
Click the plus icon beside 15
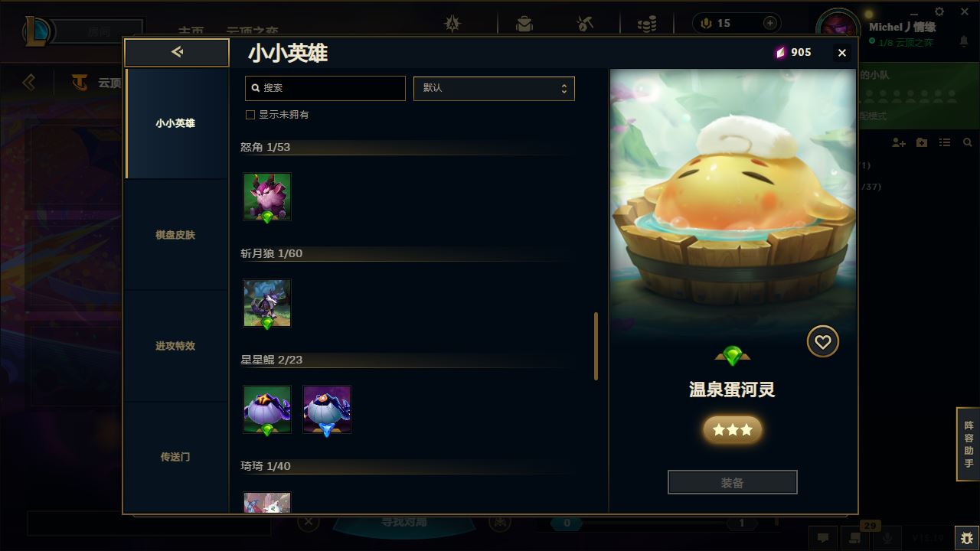[770, 23]
